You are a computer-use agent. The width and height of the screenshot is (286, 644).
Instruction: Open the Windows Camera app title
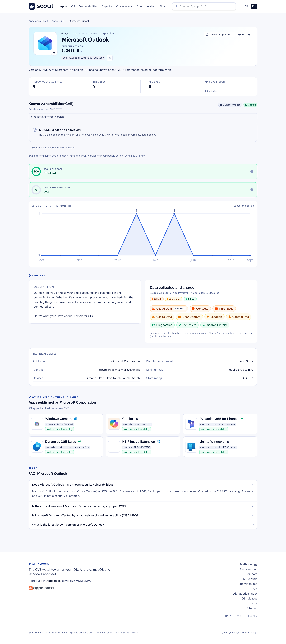(x=58, y=419)
